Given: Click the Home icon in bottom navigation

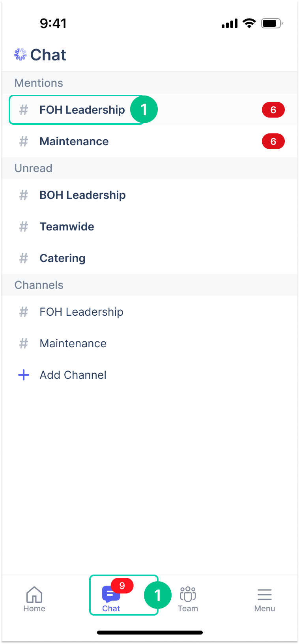Looking at the screenshot, I should [34, 595].
